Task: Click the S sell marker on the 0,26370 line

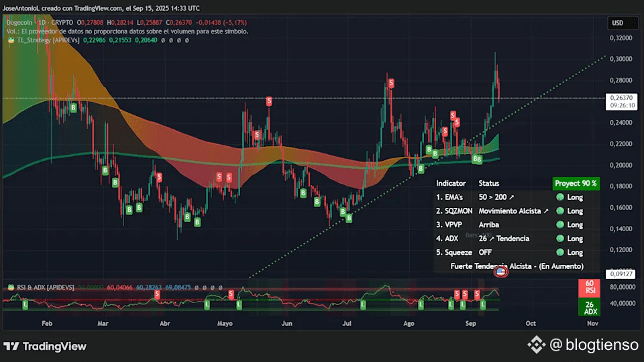Action: click(269, 101)
